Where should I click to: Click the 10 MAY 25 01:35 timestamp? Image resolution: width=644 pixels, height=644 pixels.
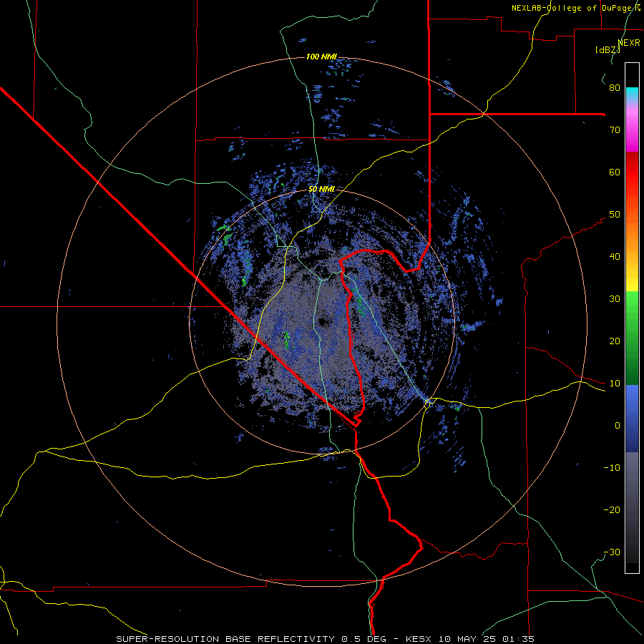click(487, 639)
